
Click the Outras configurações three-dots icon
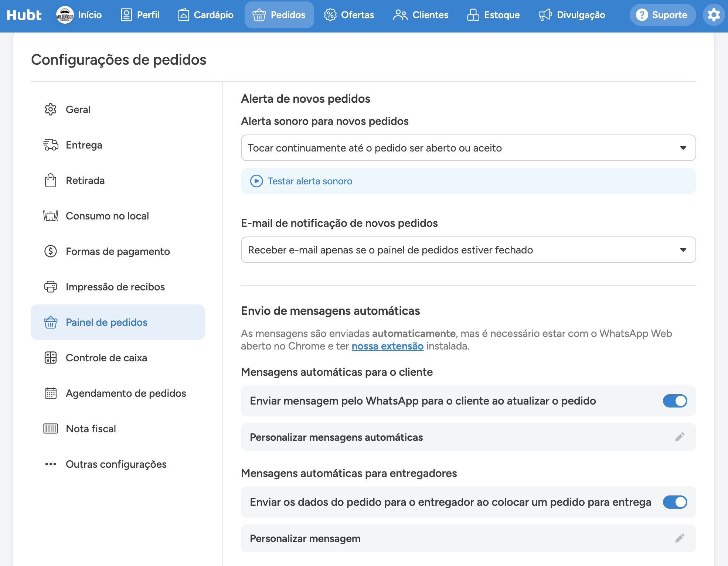[51, 464]
